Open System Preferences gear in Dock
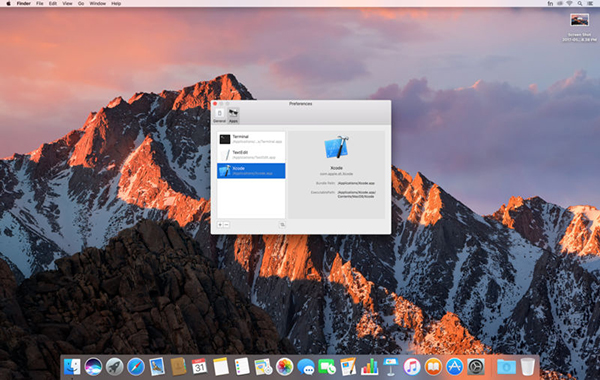The image size is (600, 380). (x=476, y=367)
